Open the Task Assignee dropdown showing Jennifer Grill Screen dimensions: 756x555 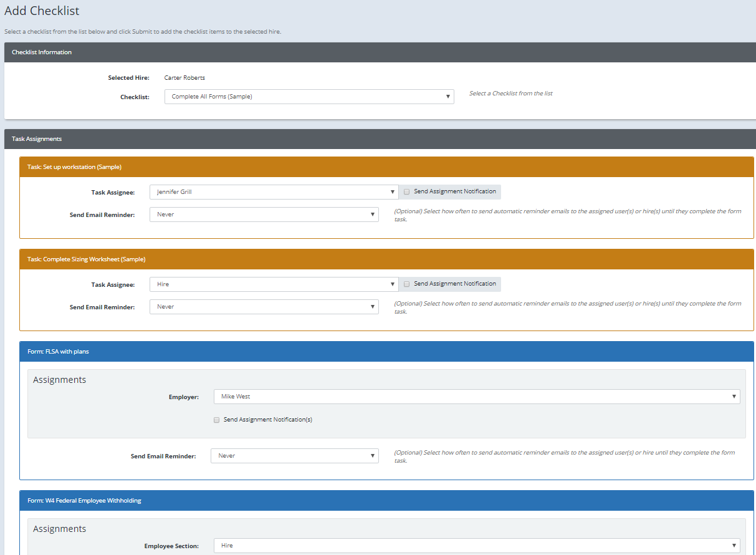pos(272,191)
